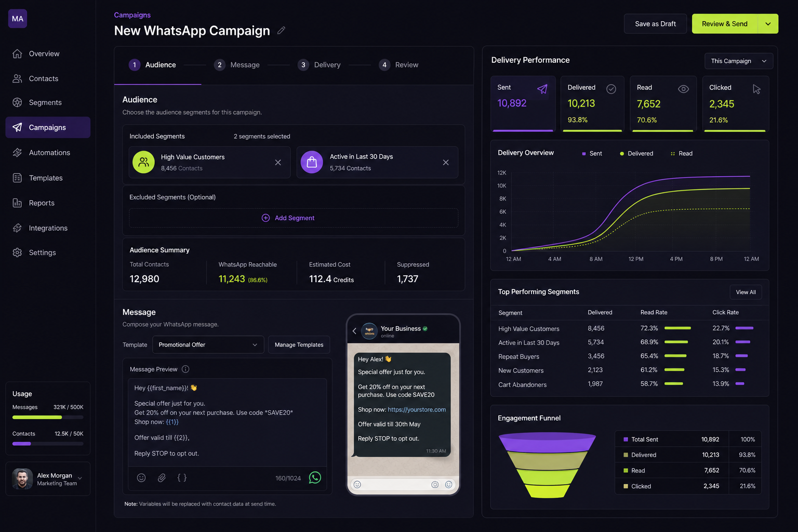
Task: Click the MA workspace logo
Action: pos(18,19)
